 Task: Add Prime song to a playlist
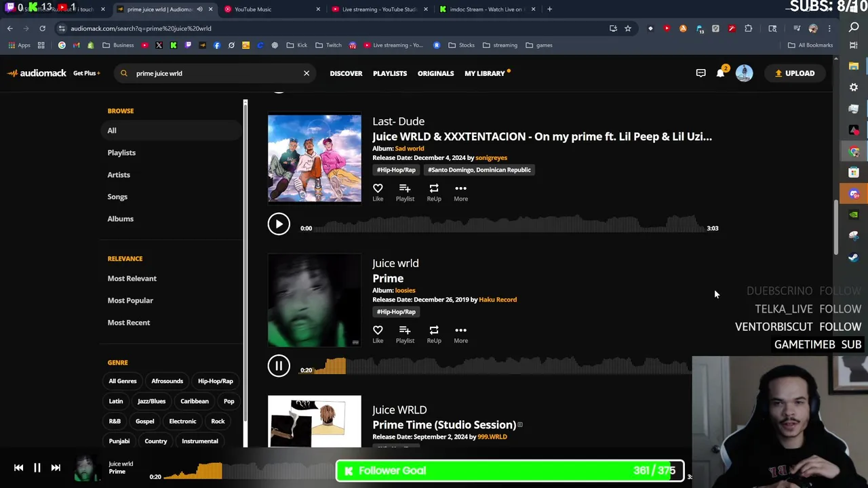(x=405, y=334)
